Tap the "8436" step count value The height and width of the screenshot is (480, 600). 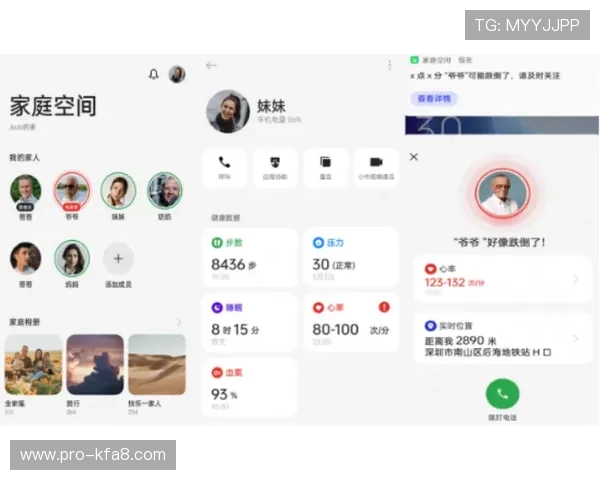pyautogui.click(x=228, y=264)
